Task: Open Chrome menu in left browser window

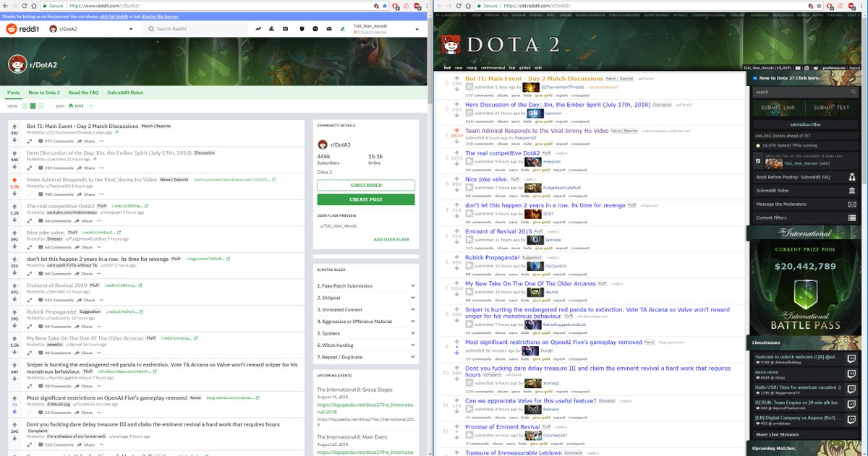Action: click(427, 5)
